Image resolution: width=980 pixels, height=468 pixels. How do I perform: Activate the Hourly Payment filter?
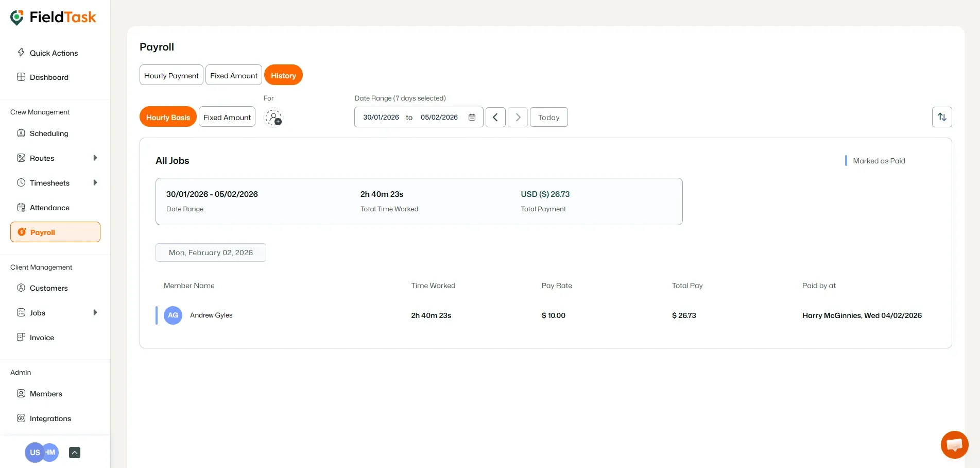171,75
